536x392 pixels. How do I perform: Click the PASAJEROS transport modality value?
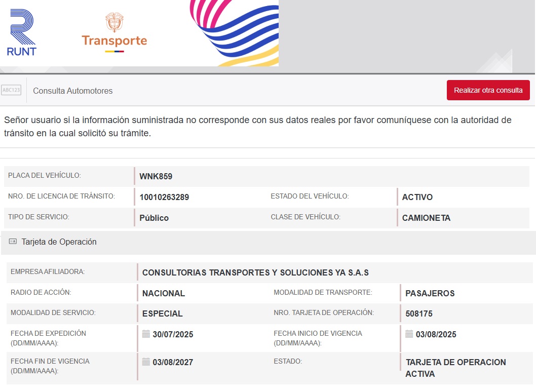(x=430, y=293)
